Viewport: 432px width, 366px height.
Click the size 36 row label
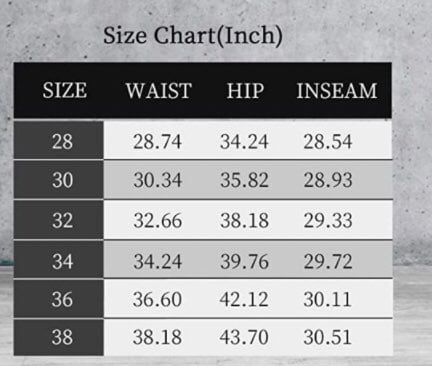[62, 299]
